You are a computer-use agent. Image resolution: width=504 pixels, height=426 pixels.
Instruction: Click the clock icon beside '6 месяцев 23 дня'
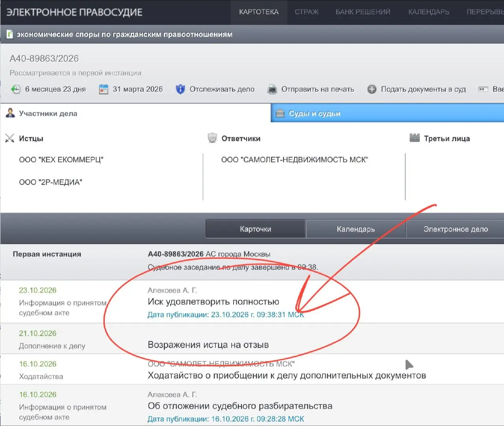coord(16,89)
